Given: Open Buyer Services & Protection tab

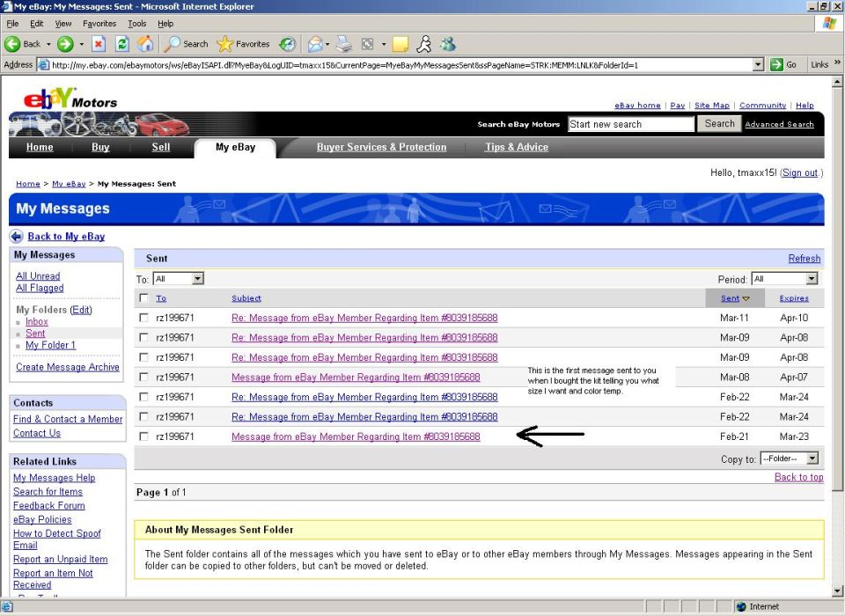Looking at the screenshot, I should point(381,147).
